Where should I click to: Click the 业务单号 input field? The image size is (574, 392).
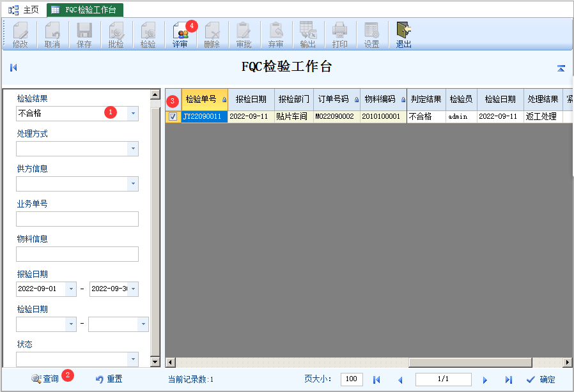coord(77,219)
